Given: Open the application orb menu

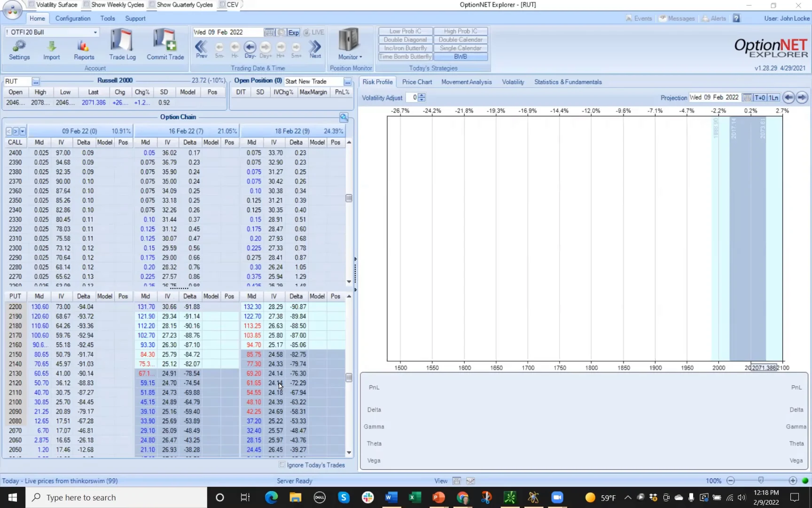Looking at the screenshot, I should tap(12, 10).
